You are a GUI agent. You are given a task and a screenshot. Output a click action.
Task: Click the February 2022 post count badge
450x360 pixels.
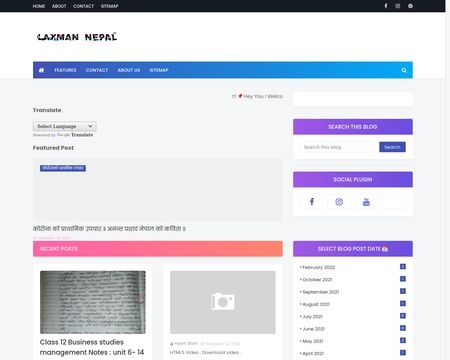click(x=403, y=266)
